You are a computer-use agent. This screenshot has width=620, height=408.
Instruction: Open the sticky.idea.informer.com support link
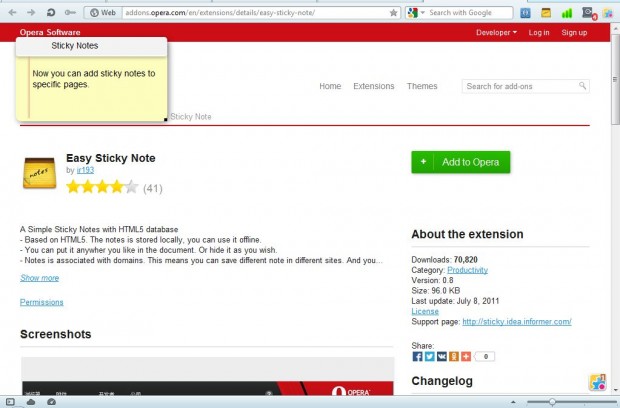point(517,321)
